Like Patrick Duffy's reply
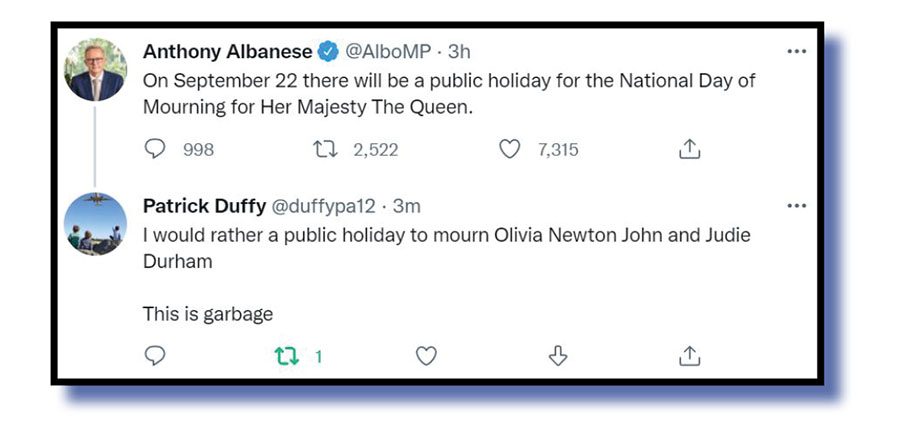The height and width of the screenshot is (428, 907). point(426,356)
